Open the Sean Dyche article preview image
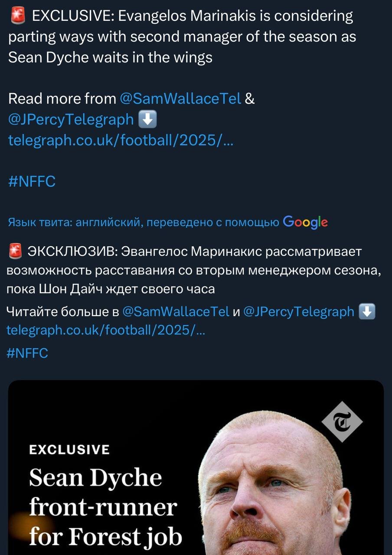 pyautogui.click(x=196, y=468)
